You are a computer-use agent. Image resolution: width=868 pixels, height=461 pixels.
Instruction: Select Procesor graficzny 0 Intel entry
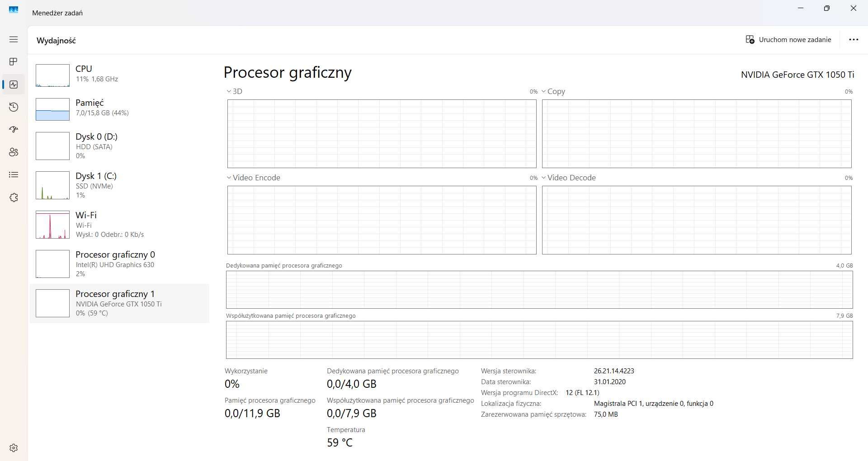[120, 264]
